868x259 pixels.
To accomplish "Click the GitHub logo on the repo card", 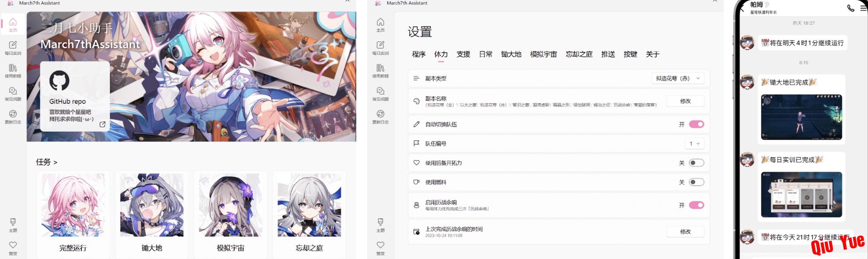I will (59, 81).
